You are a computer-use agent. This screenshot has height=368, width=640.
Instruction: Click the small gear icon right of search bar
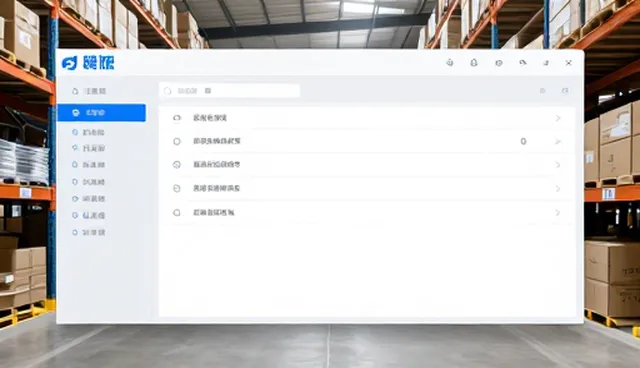pos(542,91)
